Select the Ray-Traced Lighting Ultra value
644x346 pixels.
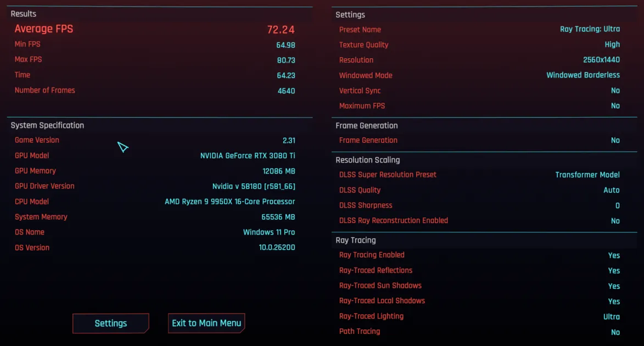(x=611, y=317)
